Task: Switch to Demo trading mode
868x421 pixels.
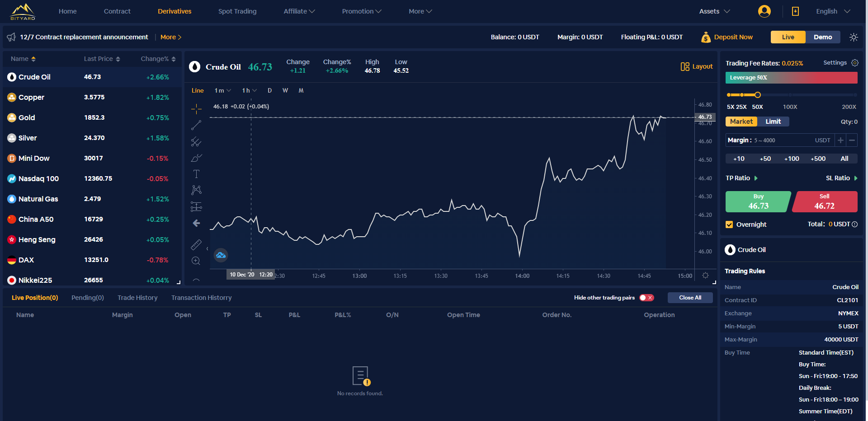Action: point(823,37)
